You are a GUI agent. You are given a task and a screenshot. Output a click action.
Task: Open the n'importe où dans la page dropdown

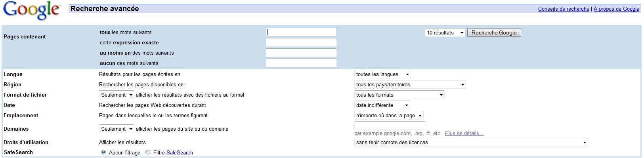(389, 115)
